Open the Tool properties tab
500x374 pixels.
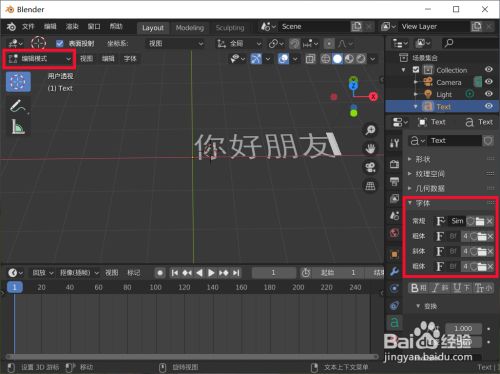point(394,143)
